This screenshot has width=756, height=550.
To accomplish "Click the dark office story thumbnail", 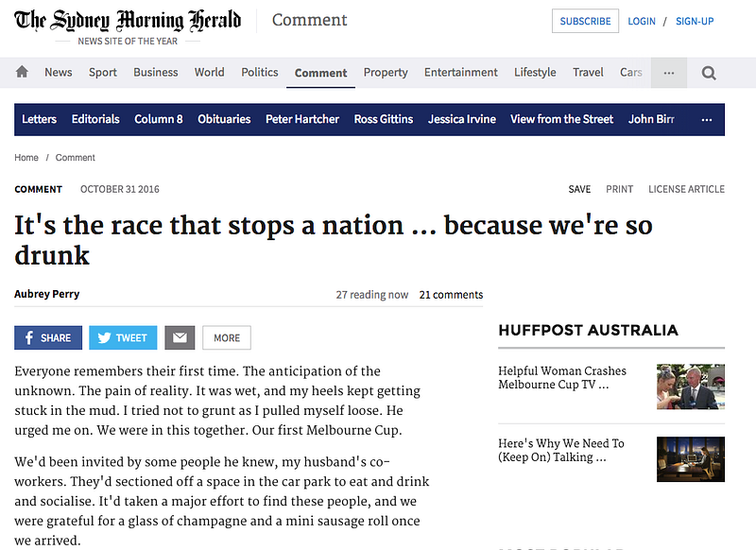I will 691,459.
